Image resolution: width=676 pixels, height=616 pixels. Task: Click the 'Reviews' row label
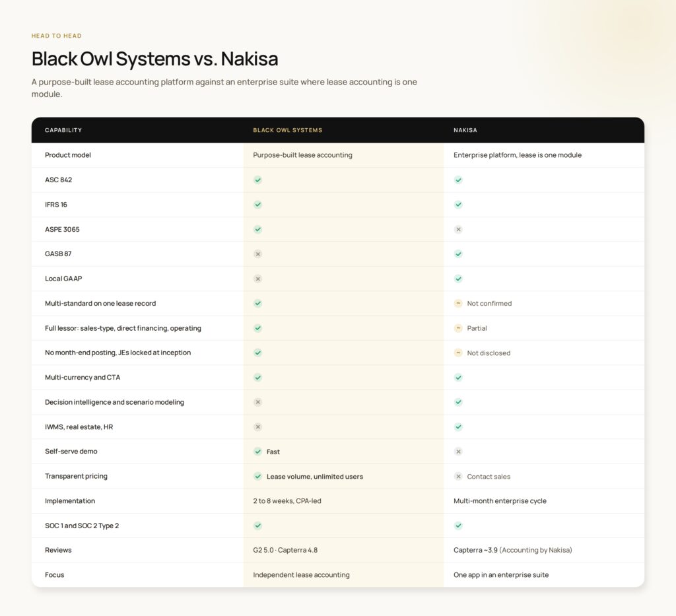tap(58, 550)
